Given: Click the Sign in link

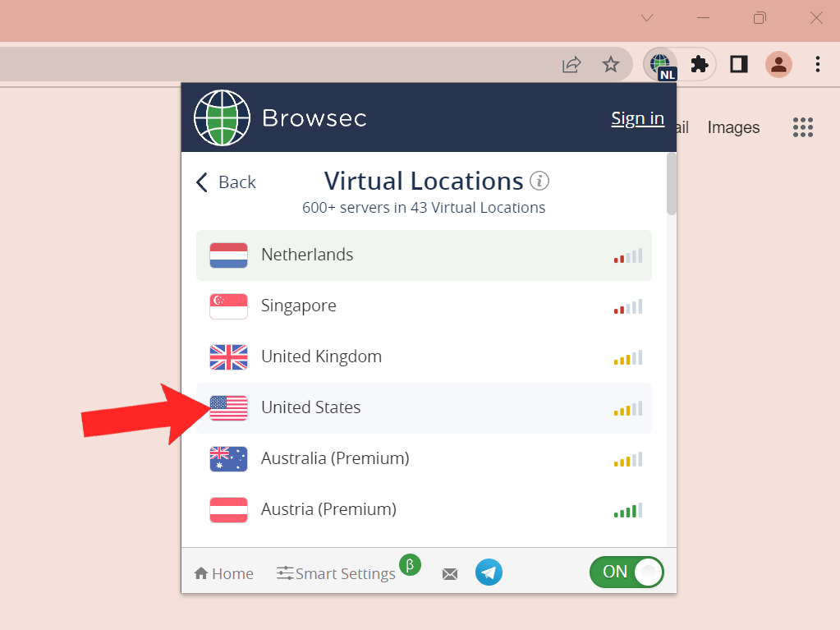Looking at the screenshot, I should [637, 118].
